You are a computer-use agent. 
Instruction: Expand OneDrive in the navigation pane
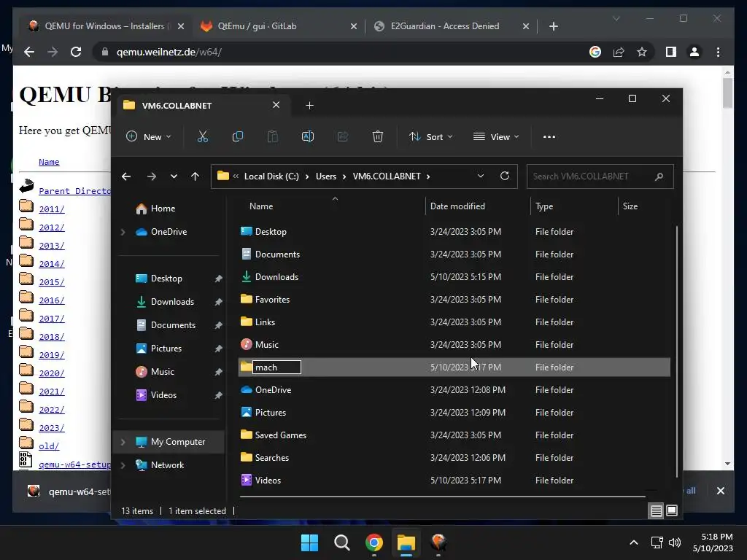tap(123, 232)
